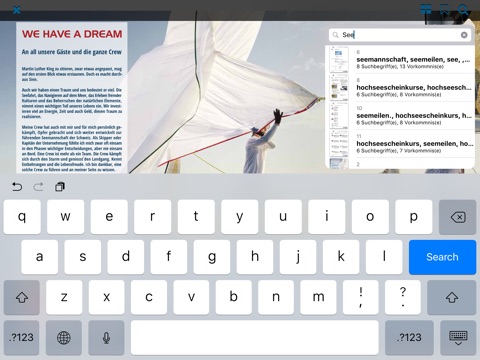Tap the g key
The image size is (480, 360).
212,257
